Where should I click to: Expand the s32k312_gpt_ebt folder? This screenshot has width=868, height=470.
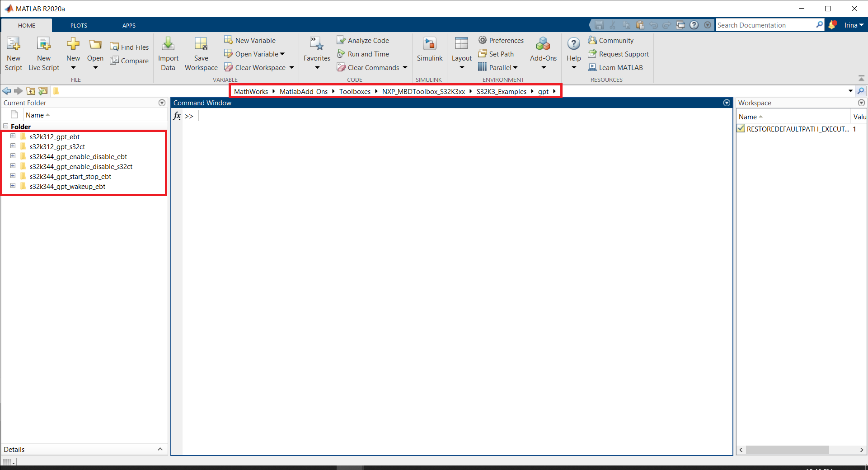tap(12, 136)
